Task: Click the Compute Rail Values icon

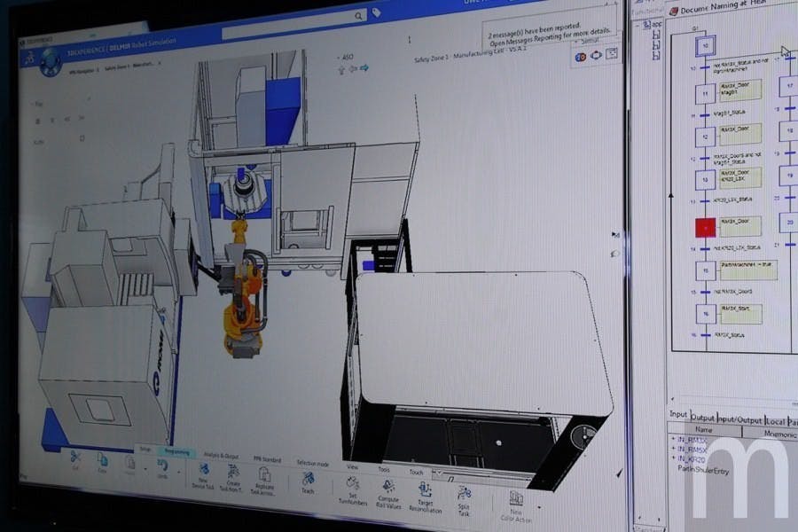Action: [x=388, y=486]
